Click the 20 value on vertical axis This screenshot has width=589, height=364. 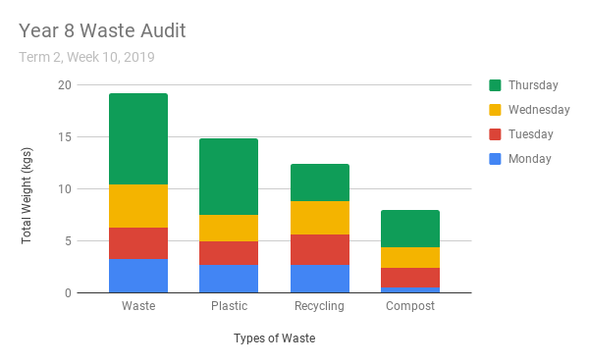65,85
